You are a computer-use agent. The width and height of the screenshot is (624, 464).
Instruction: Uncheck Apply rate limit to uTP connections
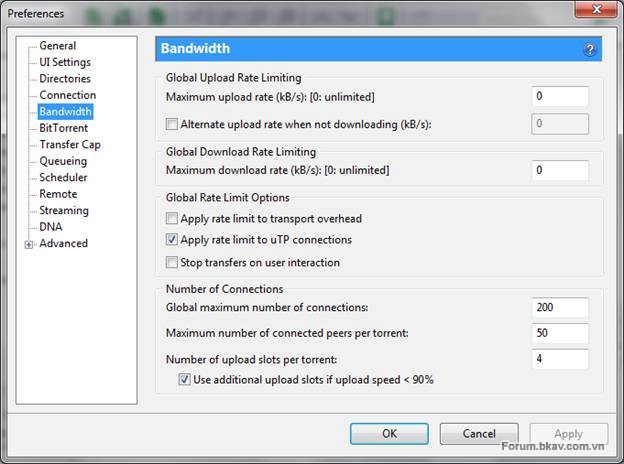(173, 240)
